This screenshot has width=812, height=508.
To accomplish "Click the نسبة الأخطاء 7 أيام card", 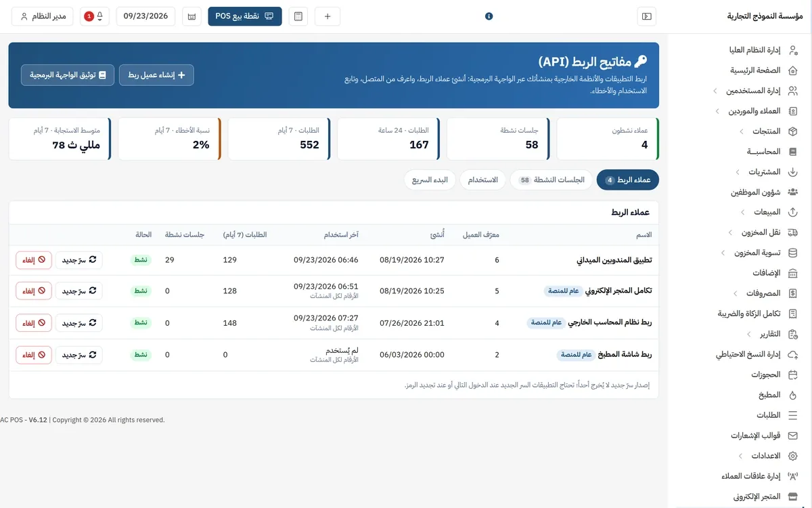I will tap(170, 139).
